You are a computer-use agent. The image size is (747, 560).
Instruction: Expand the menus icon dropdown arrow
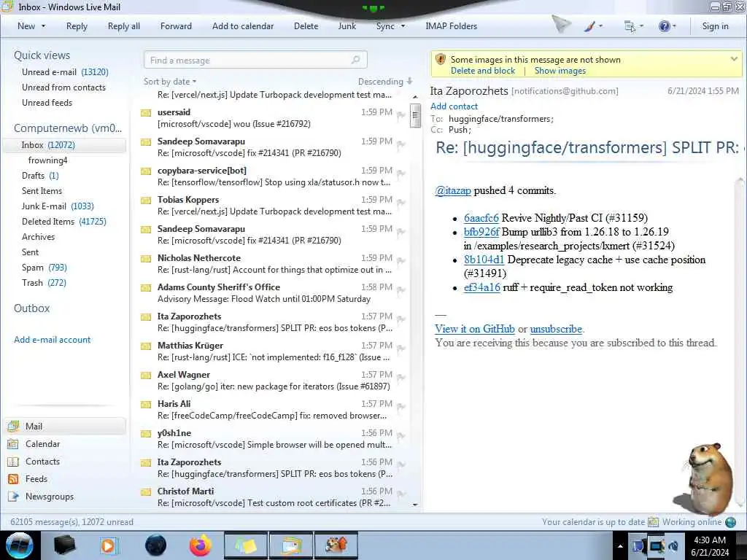tap(641, 26)
